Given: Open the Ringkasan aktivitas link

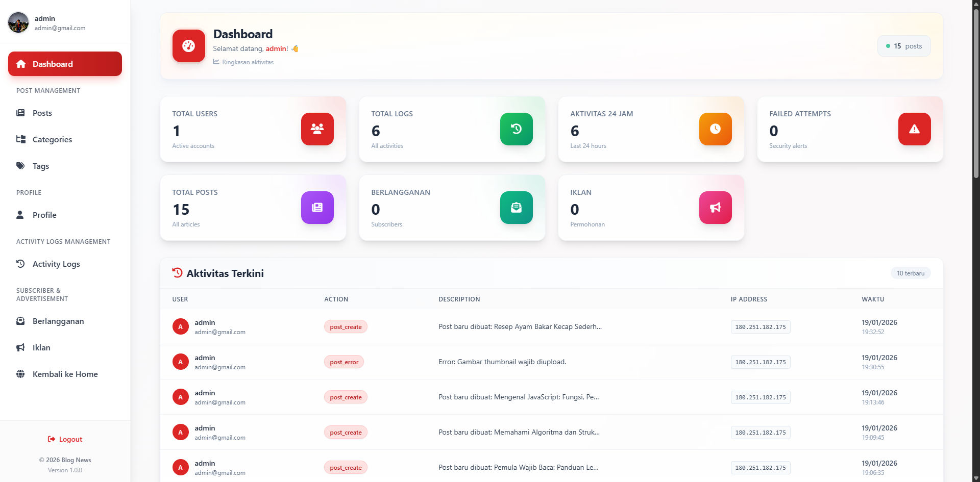Looking at the screenshot, I should (243, 62).
